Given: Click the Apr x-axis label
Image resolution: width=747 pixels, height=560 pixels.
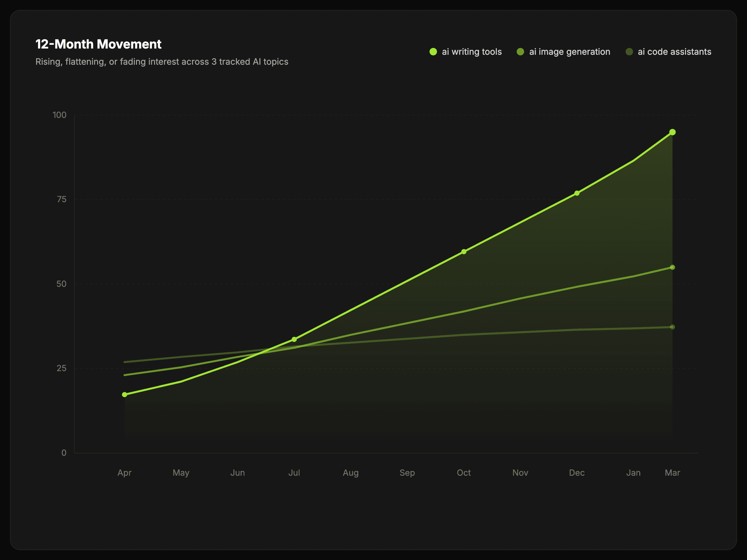Looking at the screenshot, I should tap(124, 473).
